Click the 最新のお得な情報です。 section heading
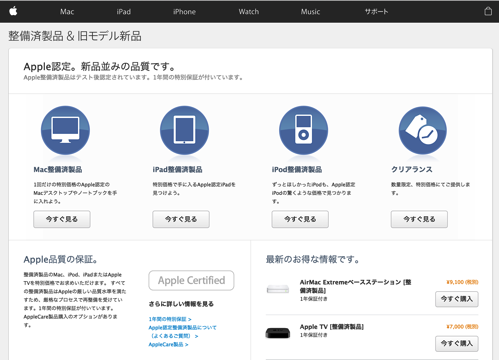 [x=313, y=259]
